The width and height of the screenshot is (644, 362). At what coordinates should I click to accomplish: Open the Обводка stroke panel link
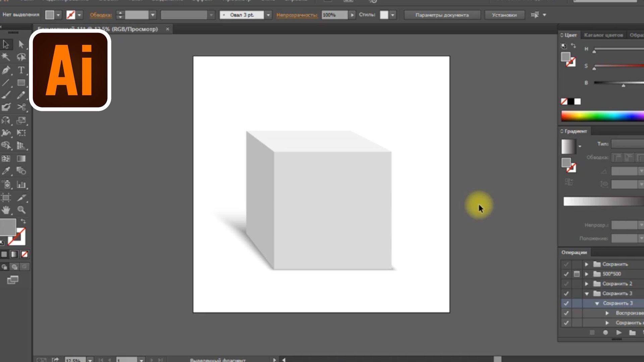click(x=101, y=15)
